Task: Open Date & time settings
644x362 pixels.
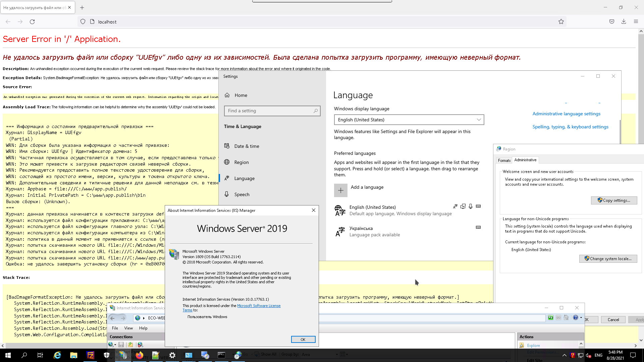Action: click(247, 146)
